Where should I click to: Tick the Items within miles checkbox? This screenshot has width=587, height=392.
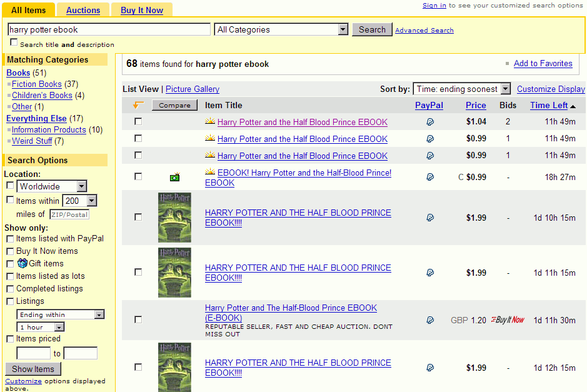[10, 200]
